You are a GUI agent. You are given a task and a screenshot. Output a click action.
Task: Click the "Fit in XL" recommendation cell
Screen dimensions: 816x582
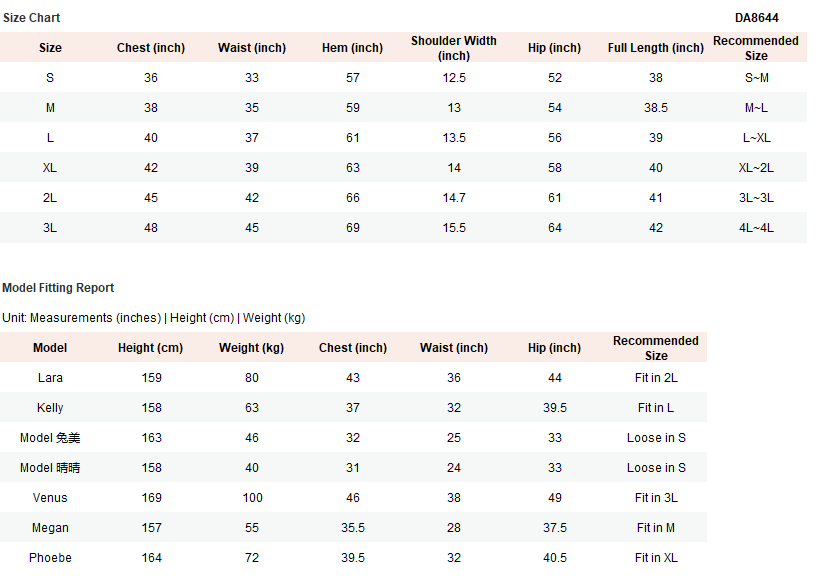tap(656, 558)
